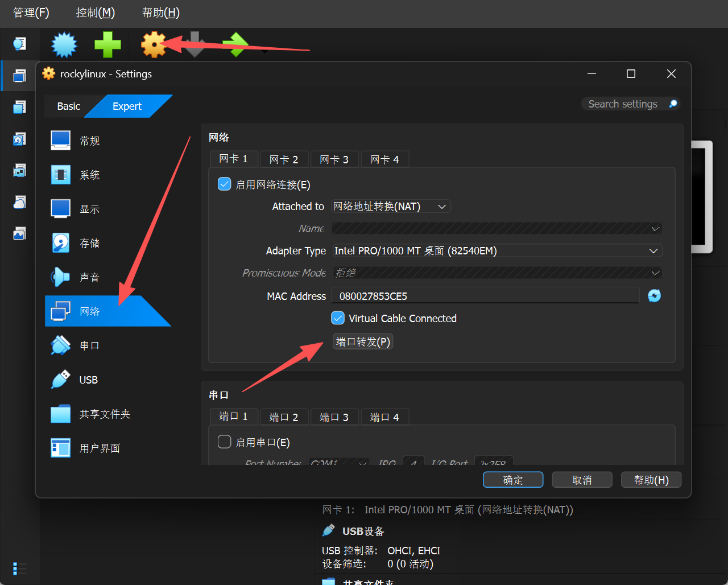Open the 帮助(H) menu in menu bar
Screen dimensions: 728x585
[x=161, y=13]
